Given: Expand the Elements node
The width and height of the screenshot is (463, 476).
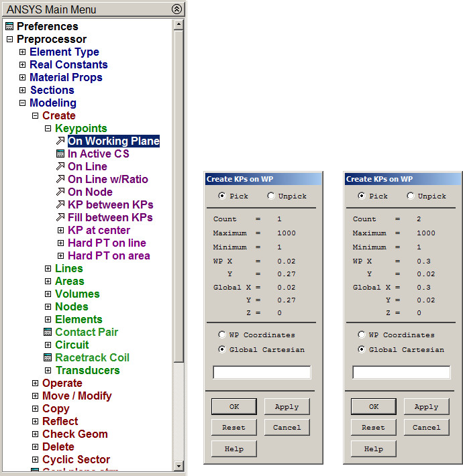Looking at the screenshot, I should (48, 319).
